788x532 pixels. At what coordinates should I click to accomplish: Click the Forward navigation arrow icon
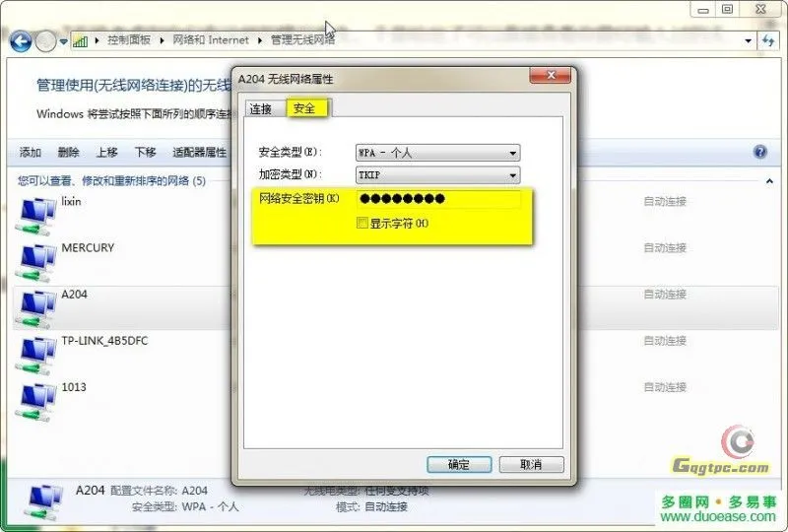coord(45,41)
